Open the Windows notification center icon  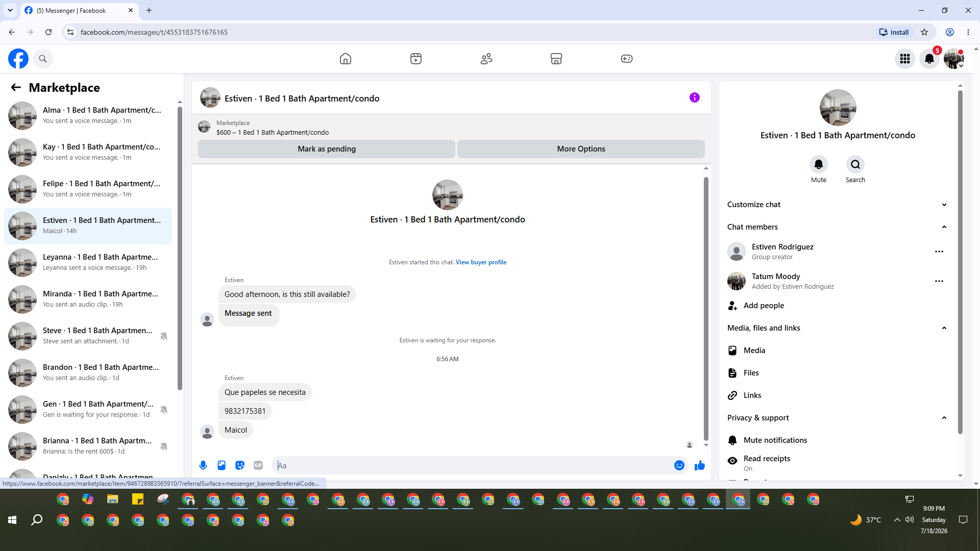(963, 520)
